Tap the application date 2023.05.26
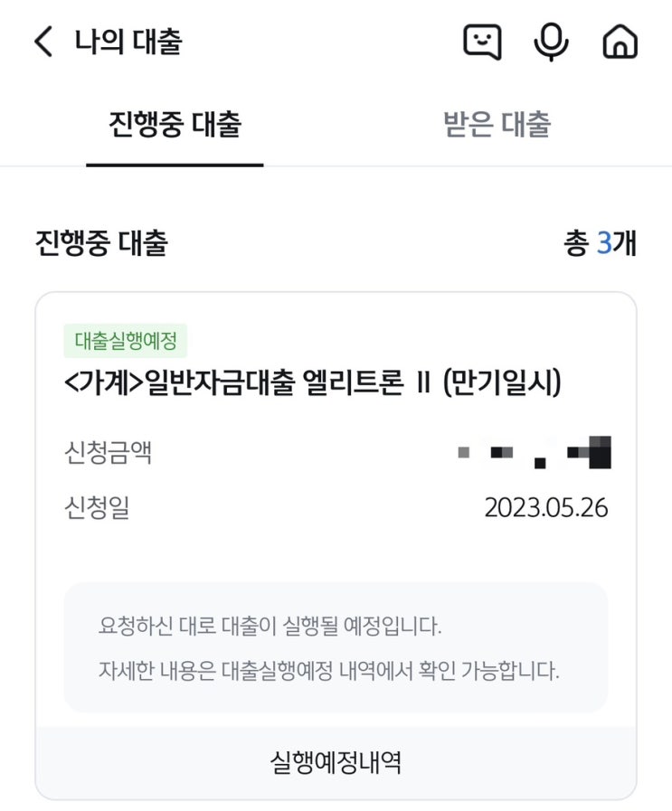This screenshot has width=672, height=811. 545,508
